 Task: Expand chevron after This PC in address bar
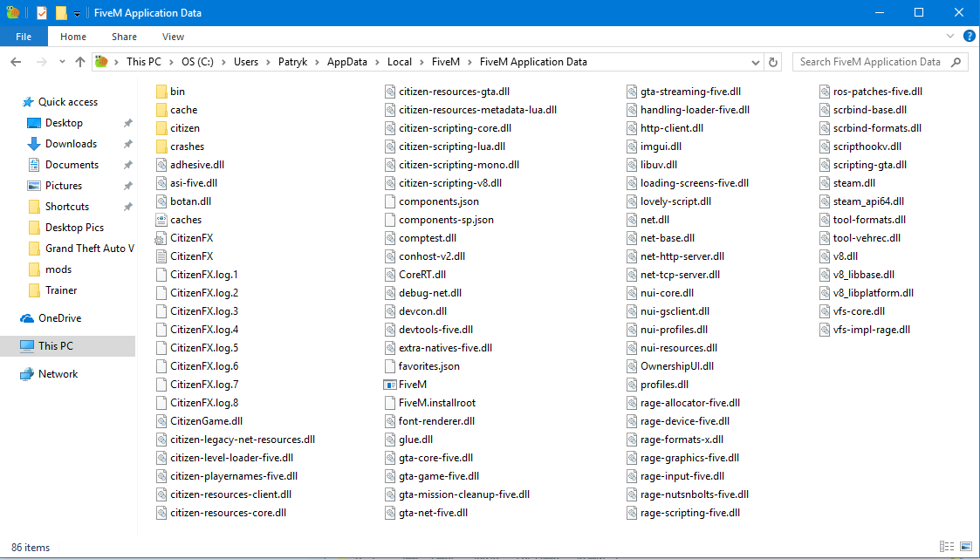[171, 62]
